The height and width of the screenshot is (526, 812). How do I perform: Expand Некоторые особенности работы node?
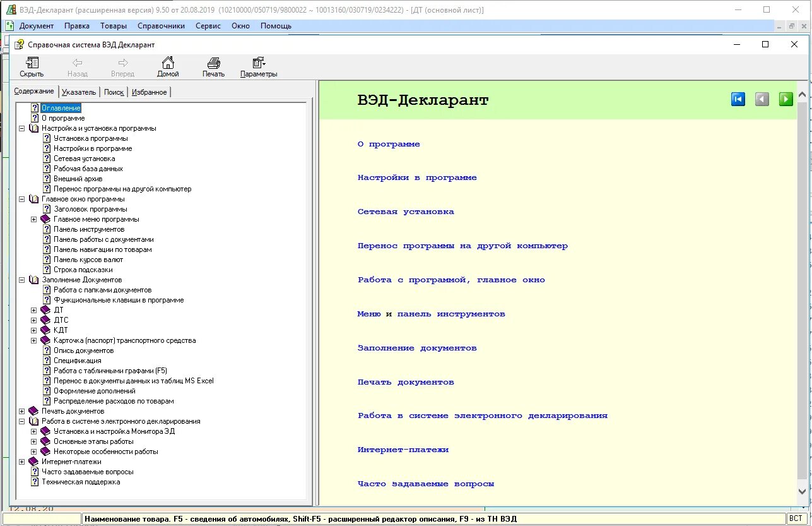[34, 451]
